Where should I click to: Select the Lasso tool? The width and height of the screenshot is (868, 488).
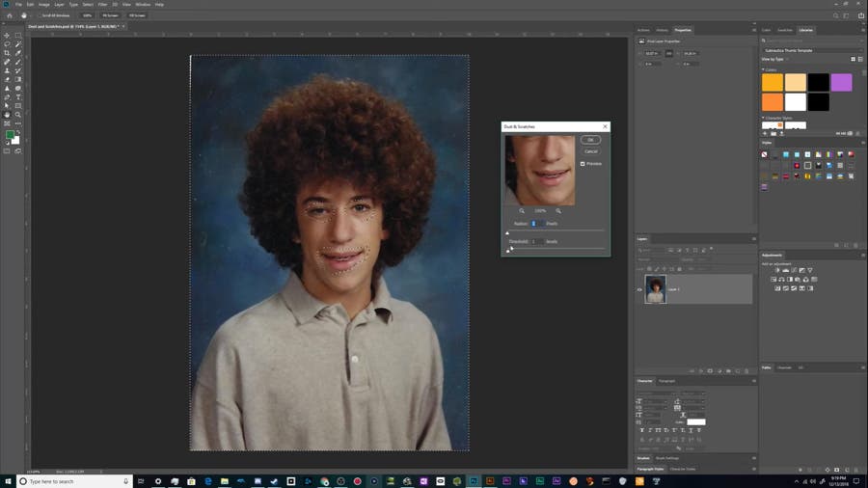(x=7, y=44)
